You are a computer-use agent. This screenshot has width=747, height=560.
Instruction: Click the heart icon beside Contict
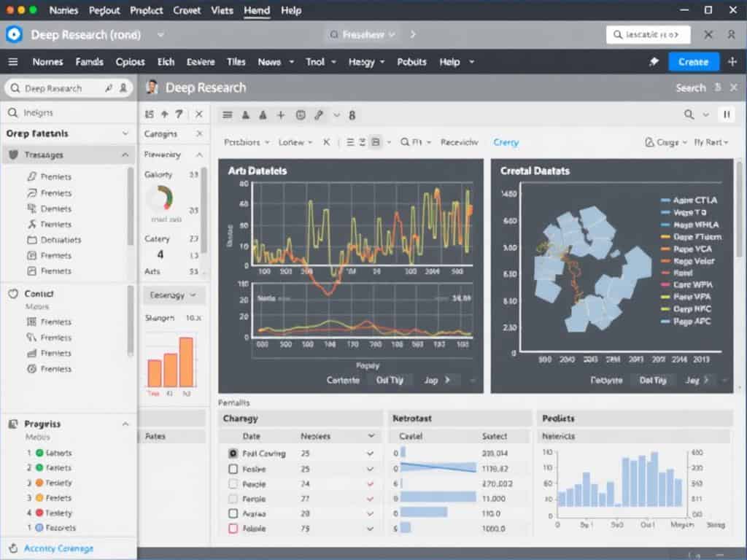tap(13, 294)
